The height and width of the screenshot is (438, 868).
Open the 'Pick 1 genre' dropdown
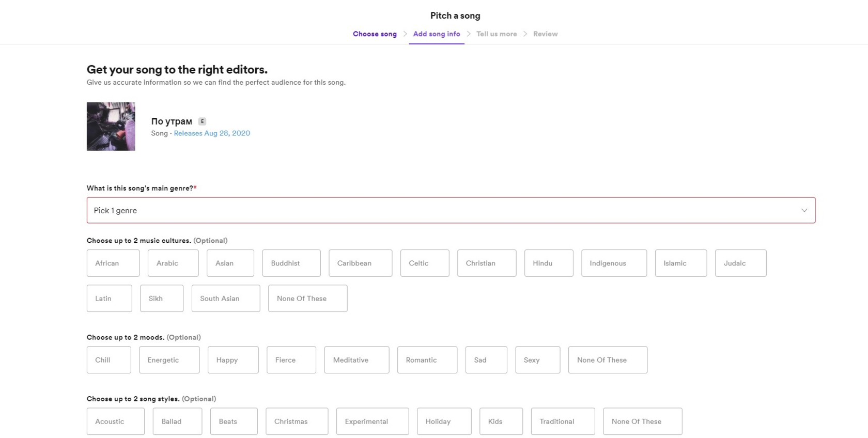coord(444,210)
